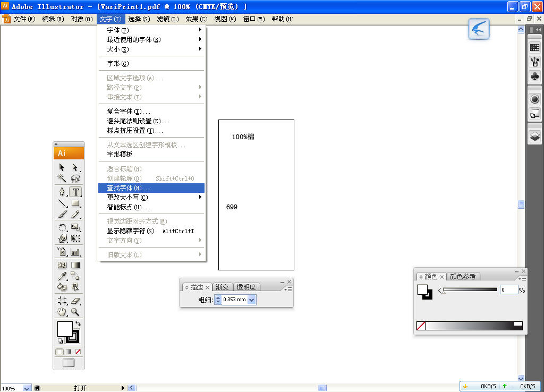This screenshot has height=392, width=544.
Task: Select the Paintbrush tool
Action: [62, 215]
